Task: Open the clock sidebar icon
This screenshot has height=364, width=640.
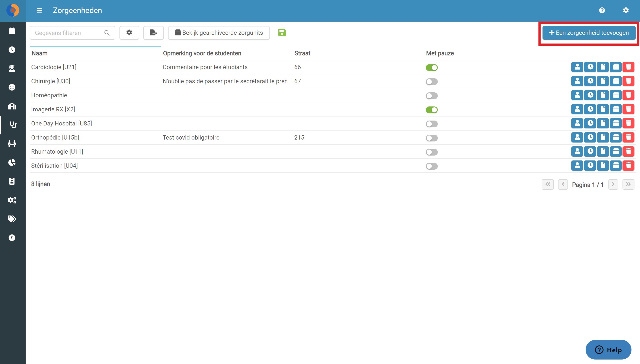Action: [x=12, y=50]
